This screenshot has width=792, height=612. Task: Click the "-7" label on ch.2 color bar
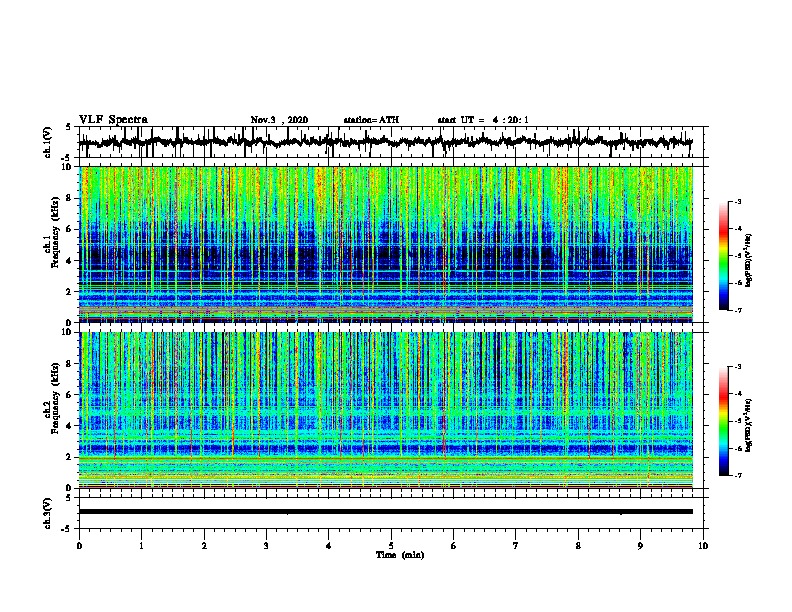tap(737, 476)
